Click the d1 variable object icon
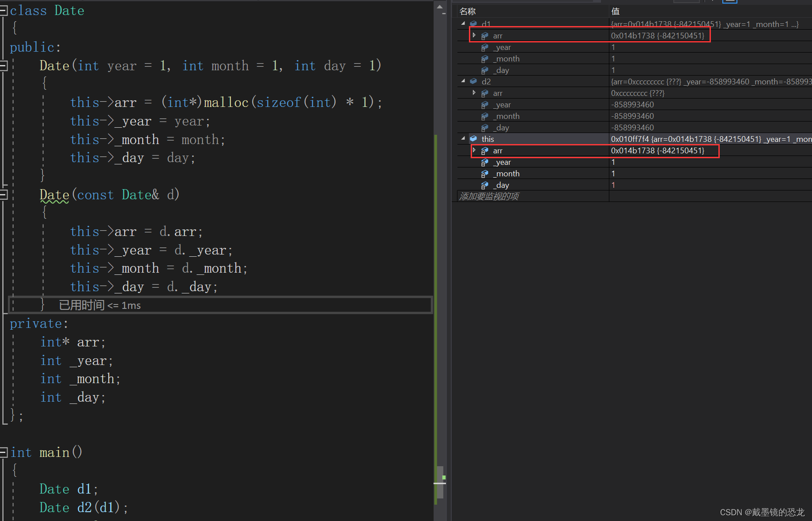 (473, 24)
